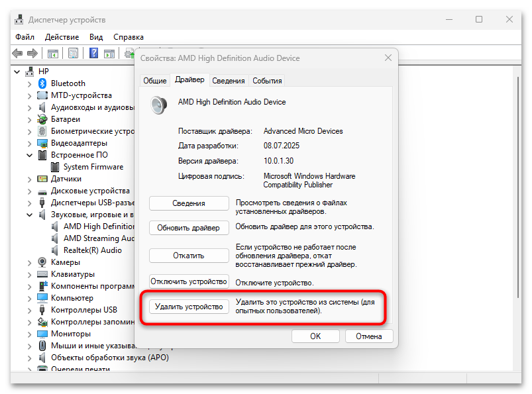
Task: Click the Удалить устройство button
Action: coord(189,307)
